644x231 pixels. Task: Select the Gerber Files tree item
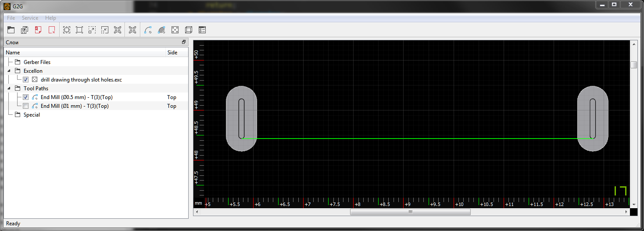click(37, 62)
